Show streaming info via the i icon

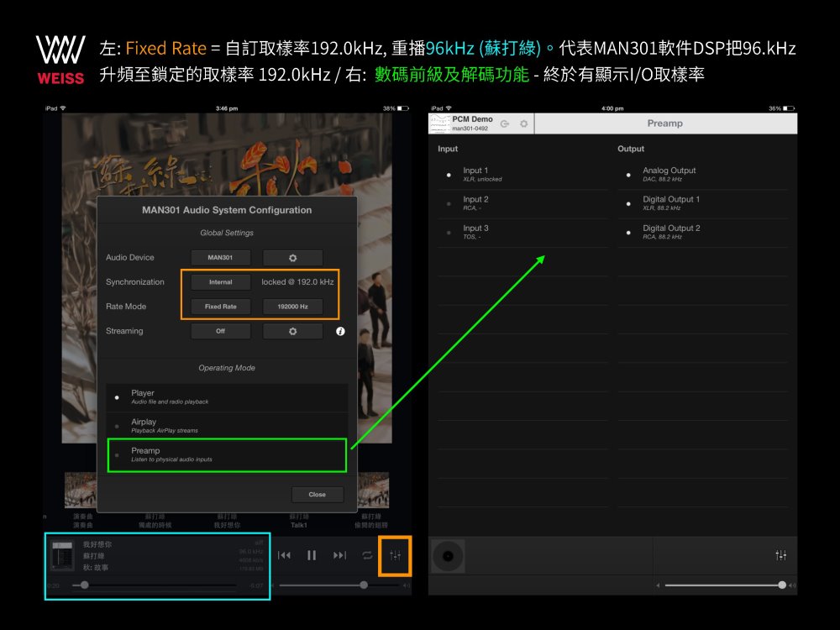pos(340,331)
